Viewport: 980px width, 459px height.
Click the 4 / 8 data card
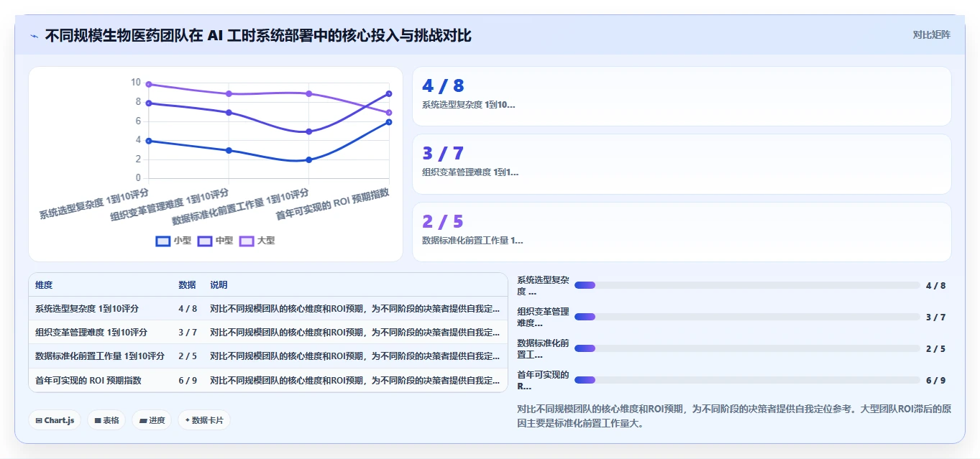pyautogui.click(x=682, y=96)
